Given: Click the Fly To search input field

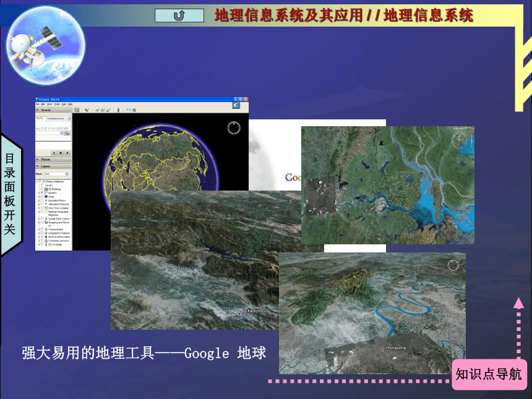Looking at the screenshot, I should [49, 133].
